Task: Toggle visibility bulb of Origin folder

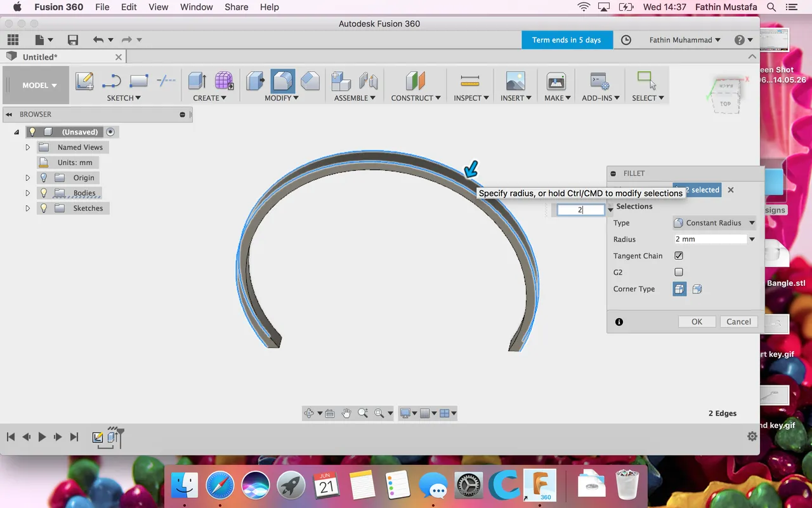Action: coord(44,178)
